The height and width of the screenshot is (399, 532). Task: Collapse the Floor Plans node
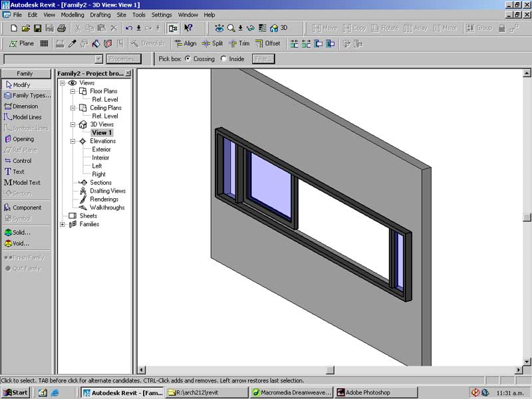(72, 91)
